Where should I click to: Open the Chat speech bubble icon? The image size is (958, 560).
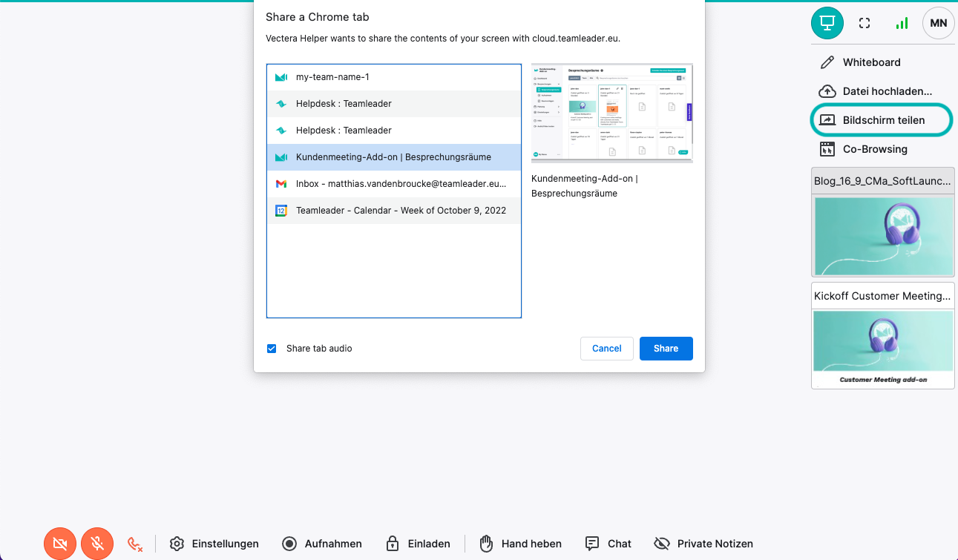[x=592, y=544]
